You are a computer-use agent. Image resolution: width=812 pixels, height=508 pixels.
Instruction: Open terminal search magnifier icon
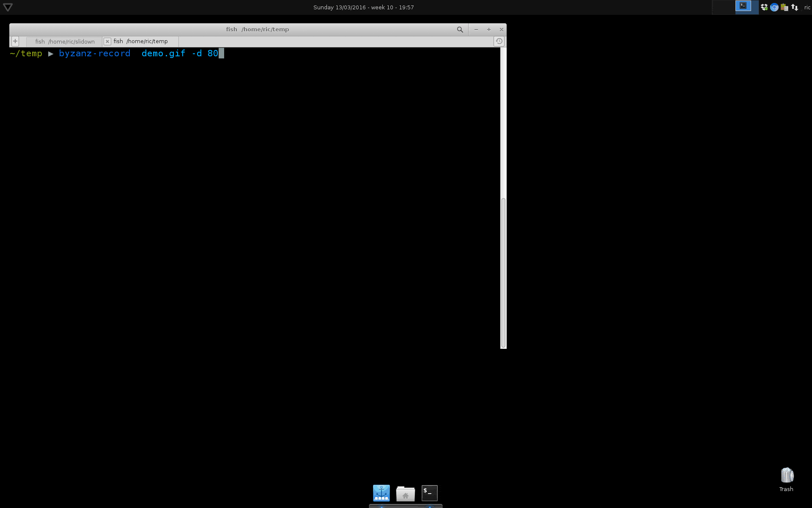460,30
